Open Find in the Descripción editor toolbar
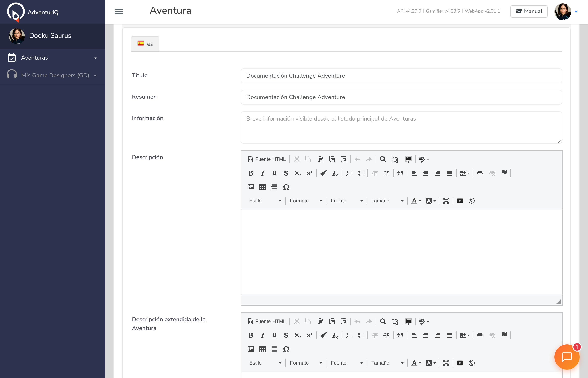The width and height of the screenshot is (588, 378). tap(383, 159)
